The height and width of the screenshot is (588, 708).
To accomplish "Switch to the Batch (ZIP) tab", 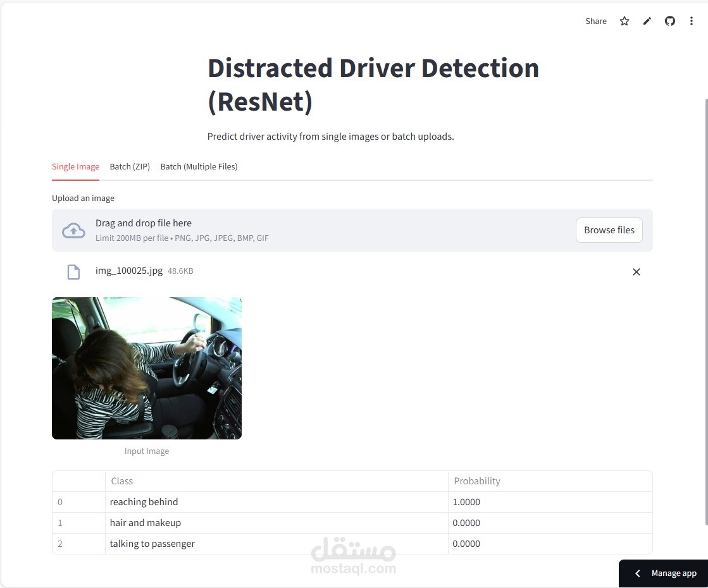I will [130, 166].
